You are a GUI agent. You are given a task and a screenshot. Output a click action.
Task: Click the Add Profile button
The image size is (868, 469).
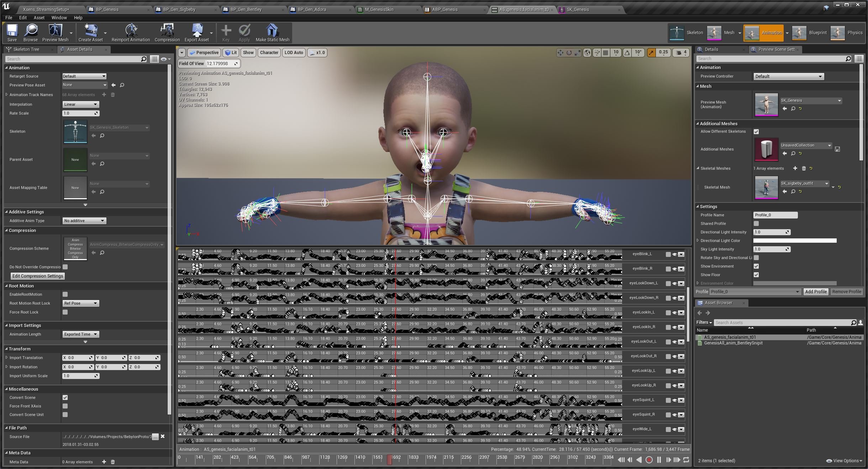pyautogui.click(x=815, y=291)
